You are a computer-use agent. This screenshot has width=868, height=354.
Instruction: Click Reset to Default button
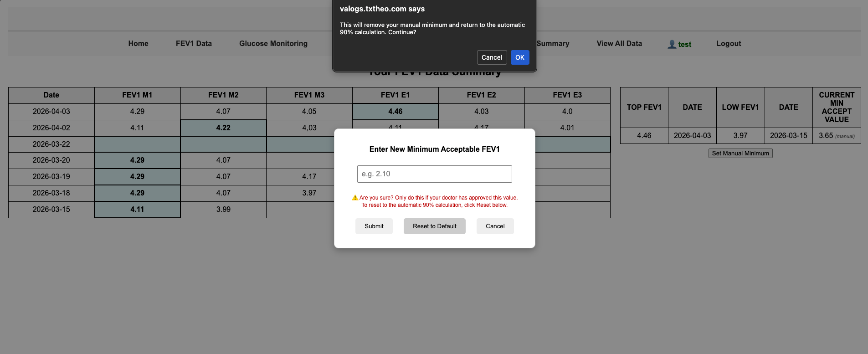[434, 226]
